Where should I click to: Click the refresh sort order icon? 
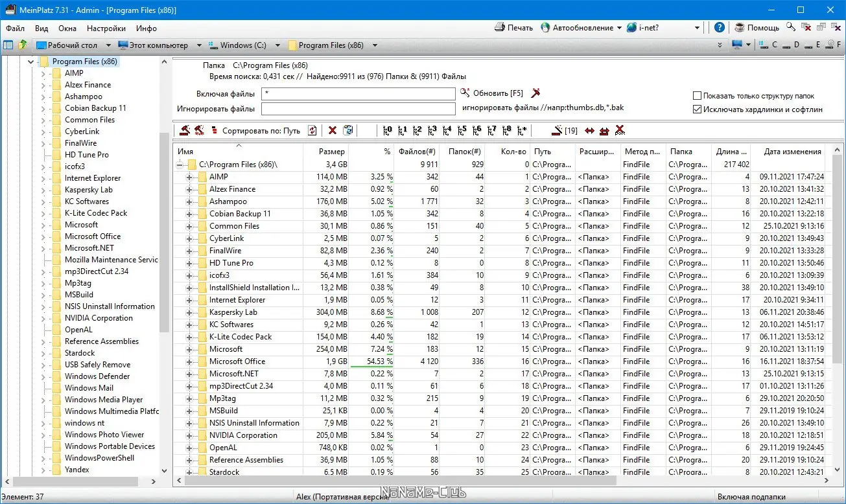(x=312, y=130)
